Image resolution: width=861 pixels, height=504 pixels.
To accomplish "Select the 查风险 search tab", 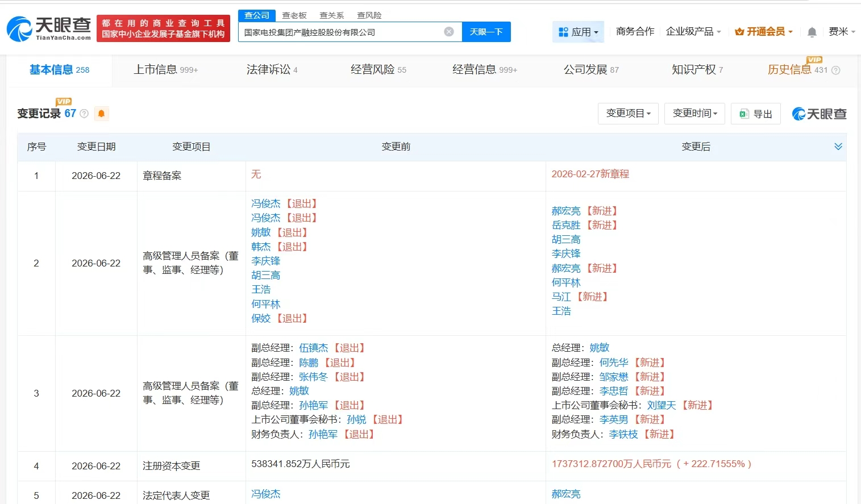I will click(x=369, y=15).
